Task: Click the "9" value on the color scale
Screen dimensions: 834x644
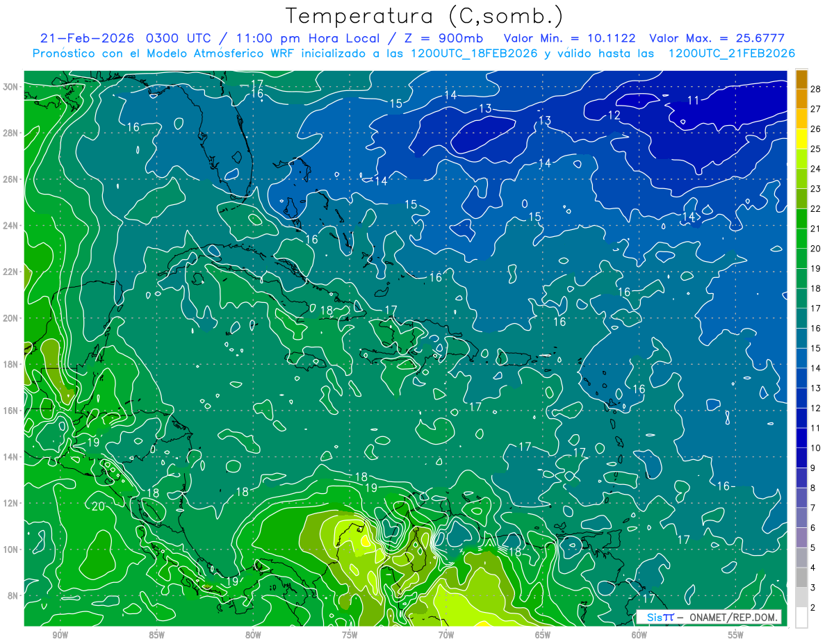Action: (813, 468)
